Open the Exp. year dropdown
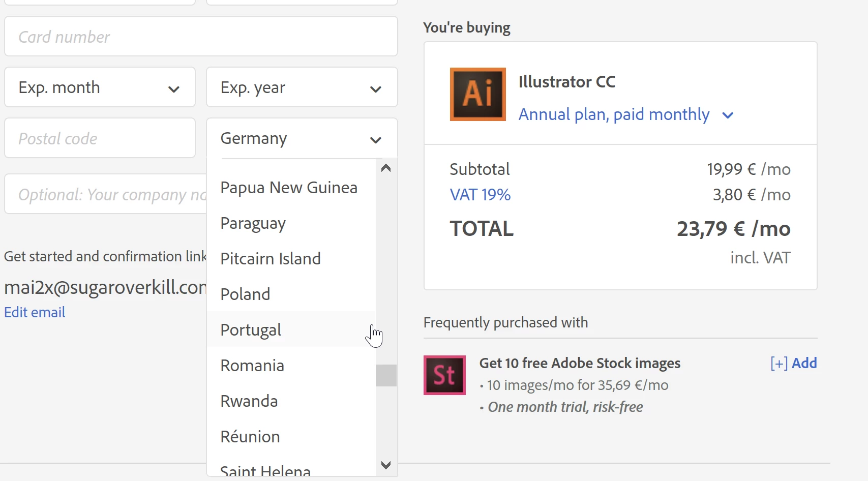868x481 pixels. (302, 87)
